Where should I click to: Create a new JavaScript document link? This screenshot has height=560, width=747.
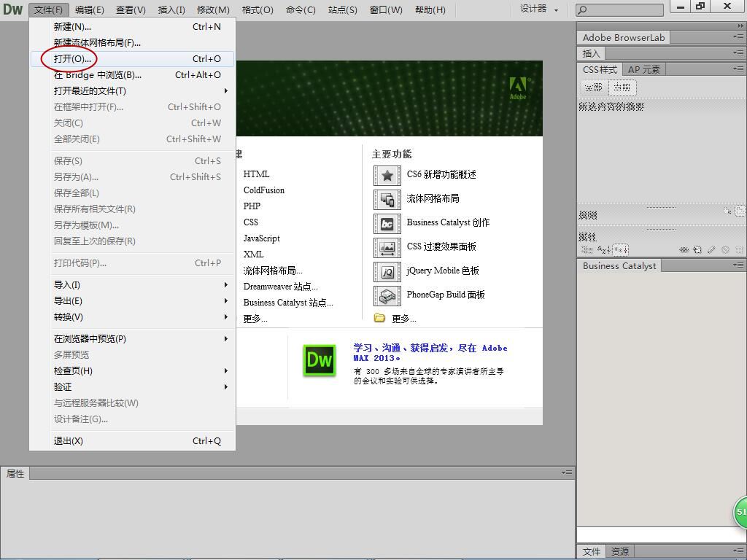click(262, 238)
